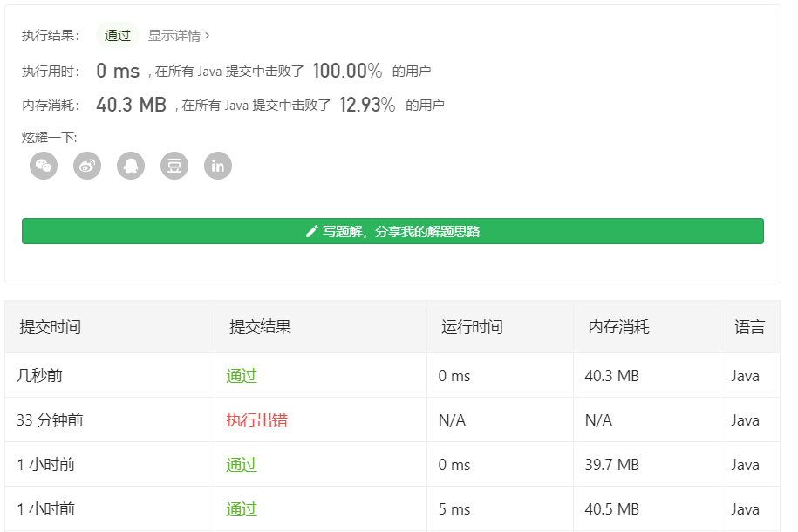The image size is (798, 532).
Task: Share result via QQ penguin icon
Action: pyautogui.click(x=131, y=166)
